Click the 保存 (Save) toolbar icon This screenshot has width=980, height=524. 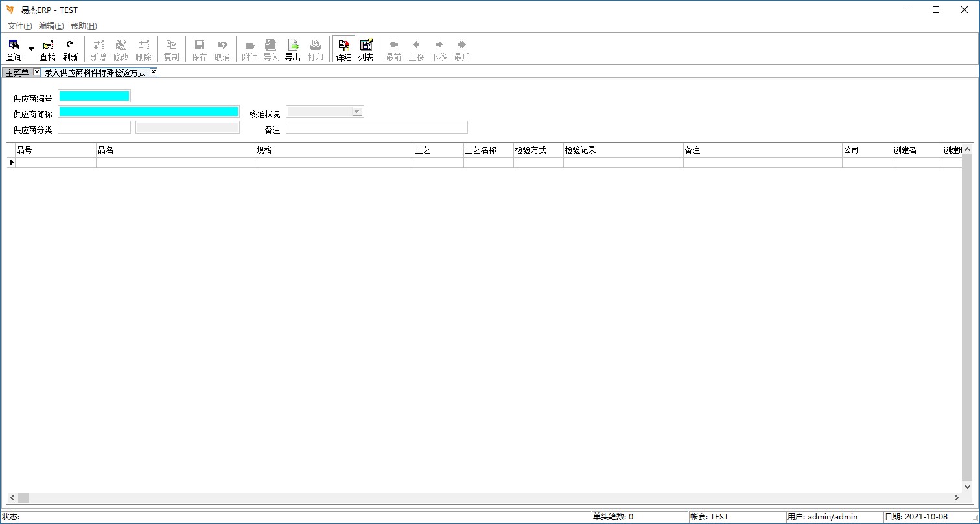(x=200, y=49)
